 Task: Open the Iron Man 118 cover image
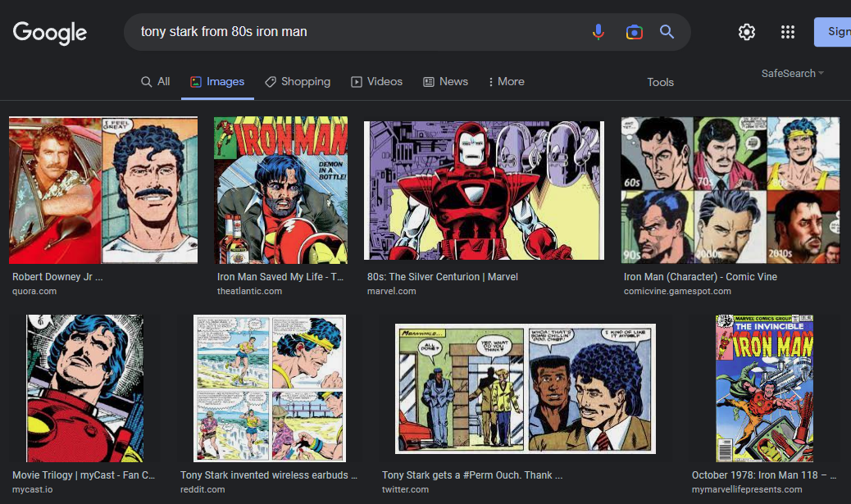[x=764, y=388]
